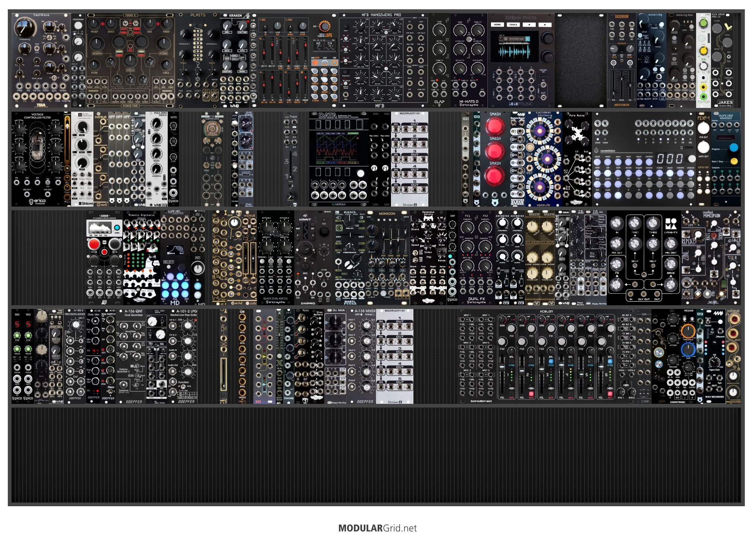
Task: Click the Input Gain knob on WAV Recorder
Action: [x=714, y=362]
